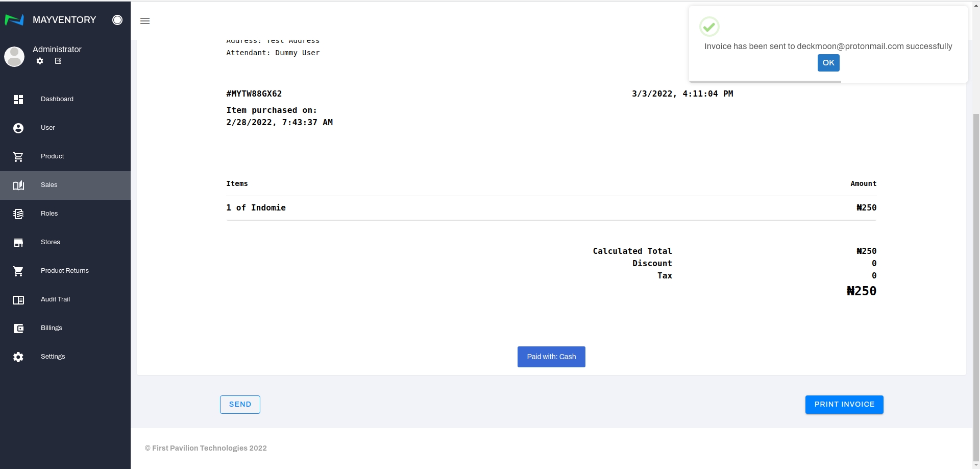Click the logout icon under Administrator
This screenshot has height=469, width=980.
58,61
